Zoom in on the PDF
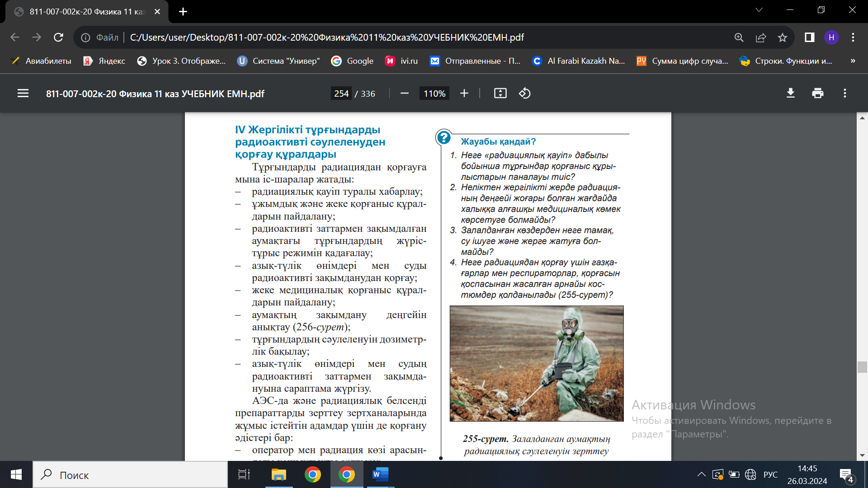Screen dimensions: 868x488 [464, 94]
